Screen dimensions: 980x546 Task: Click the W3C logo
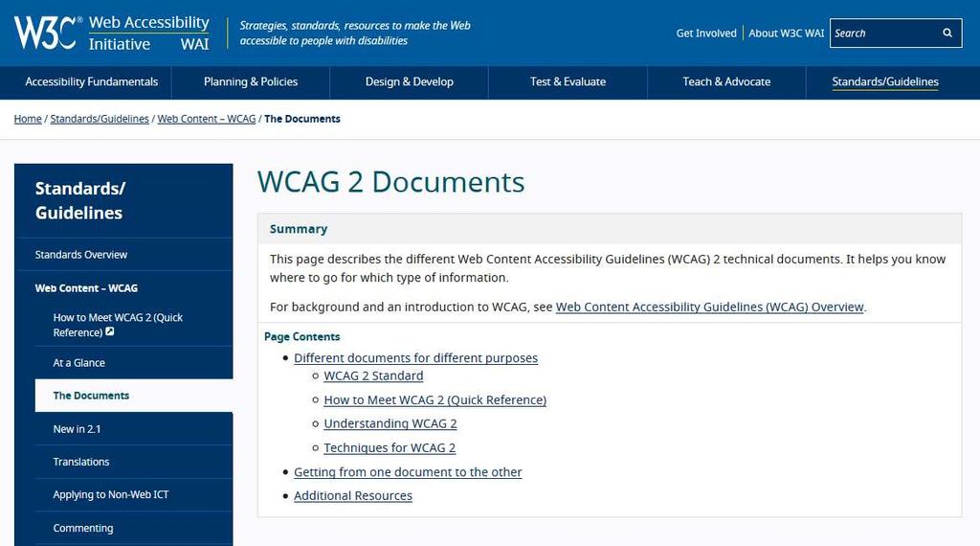(x=48, y=33)
